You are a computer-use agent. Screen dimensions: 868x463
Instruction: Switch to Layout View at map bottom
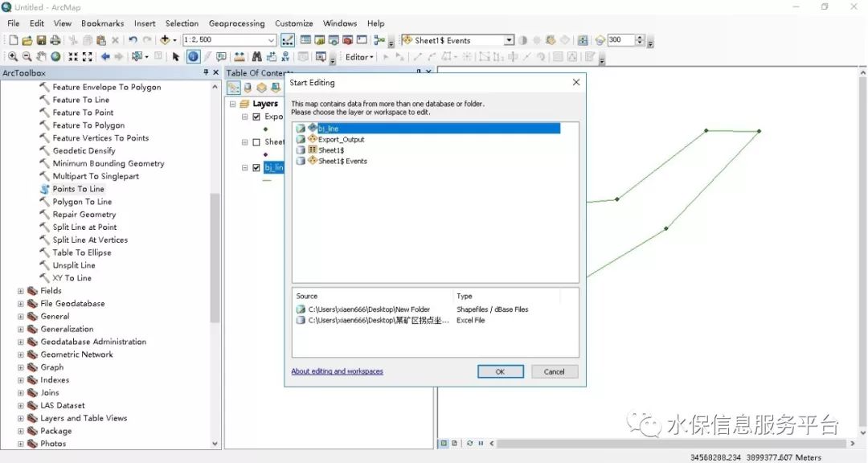coord(454,443)
